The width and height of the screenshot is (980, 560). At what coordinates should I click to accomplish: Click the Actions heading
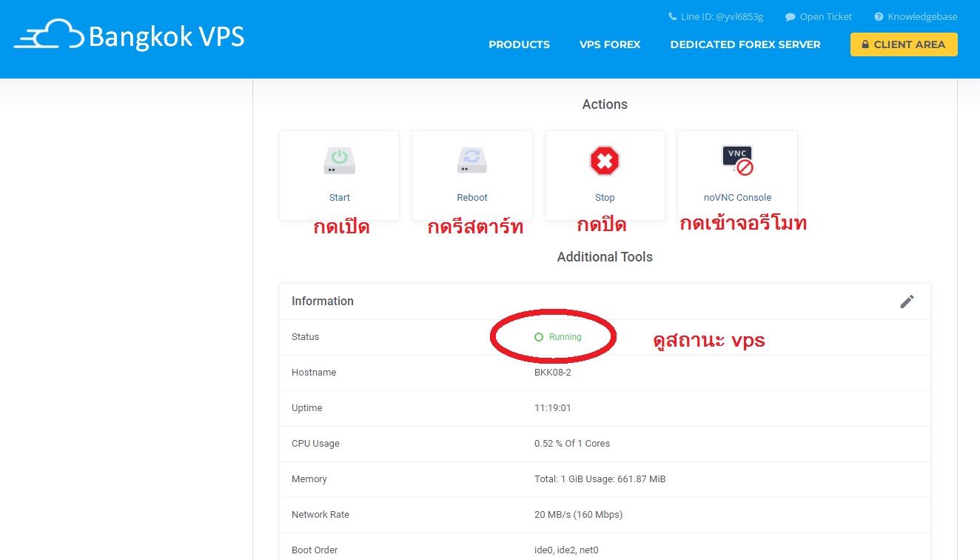[605, 104]
